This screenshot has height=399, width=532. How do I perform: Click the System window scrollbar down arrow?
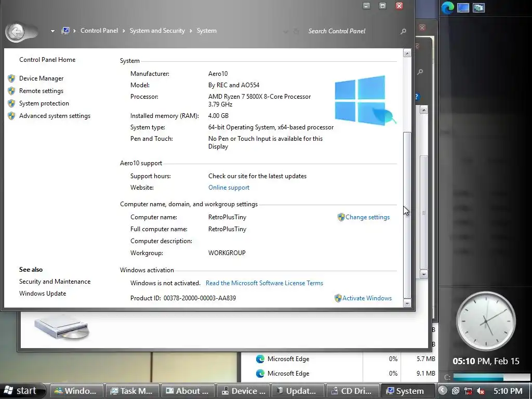click(407, 303)
